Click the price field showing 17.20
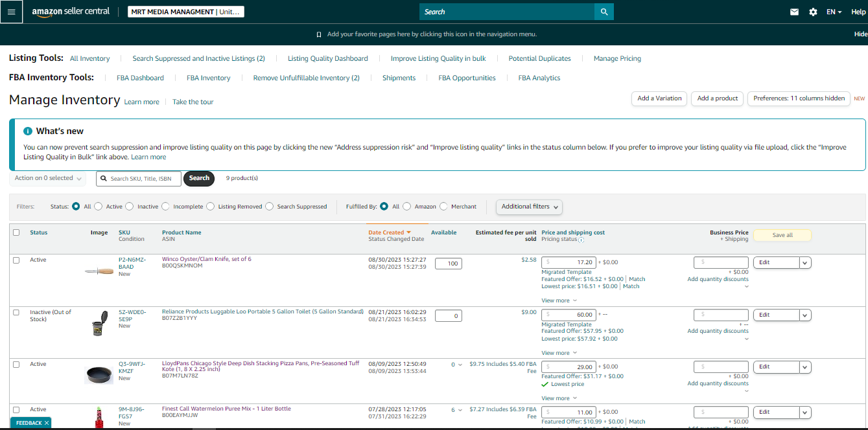This screenshot has width=868, height=430. pyautogui.click(x=568, y=262)
